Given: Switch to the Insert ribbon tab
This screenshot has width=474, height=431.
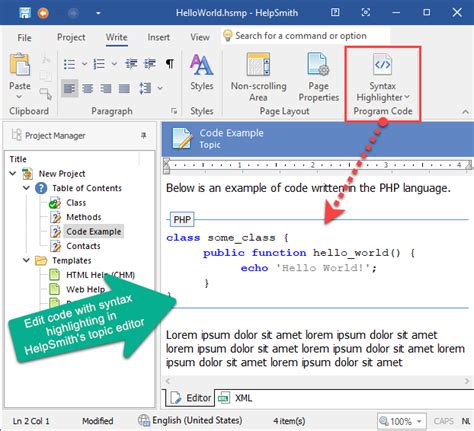Looking at the screenshot, I should tap(159, 37).
